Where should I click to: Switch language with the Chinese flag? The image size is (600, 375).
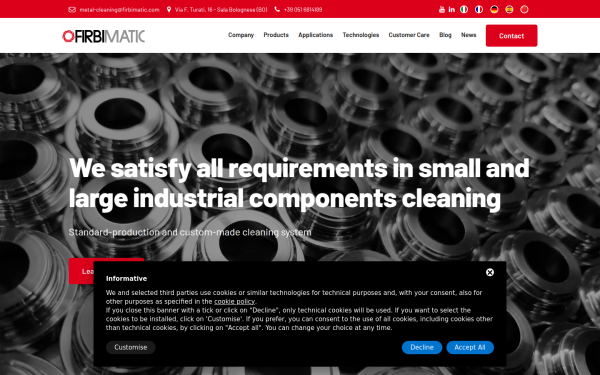pos(524,10)
